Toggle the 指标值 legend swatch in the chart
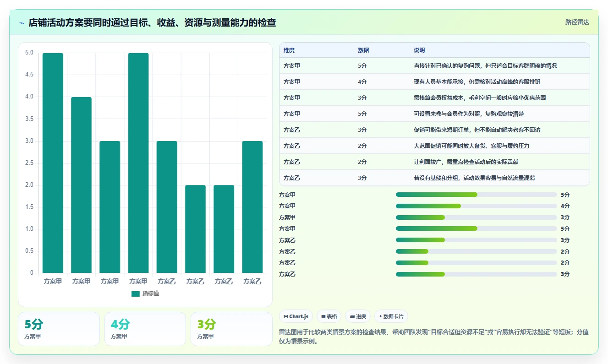The width and height of the screenshot is (608, 364). coord(135,293)
